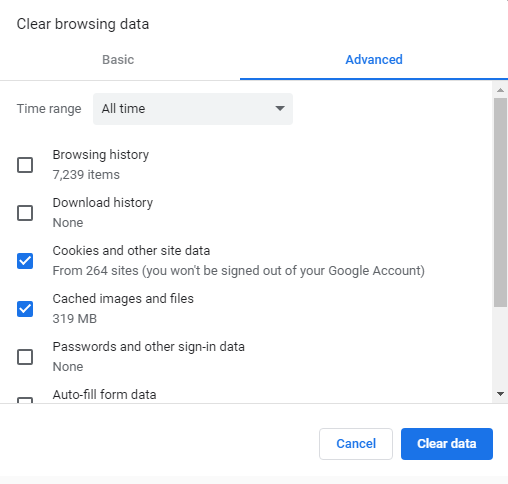Select the Advanced tab
This screenshot has height=484, width=508.
coord(374,60)
